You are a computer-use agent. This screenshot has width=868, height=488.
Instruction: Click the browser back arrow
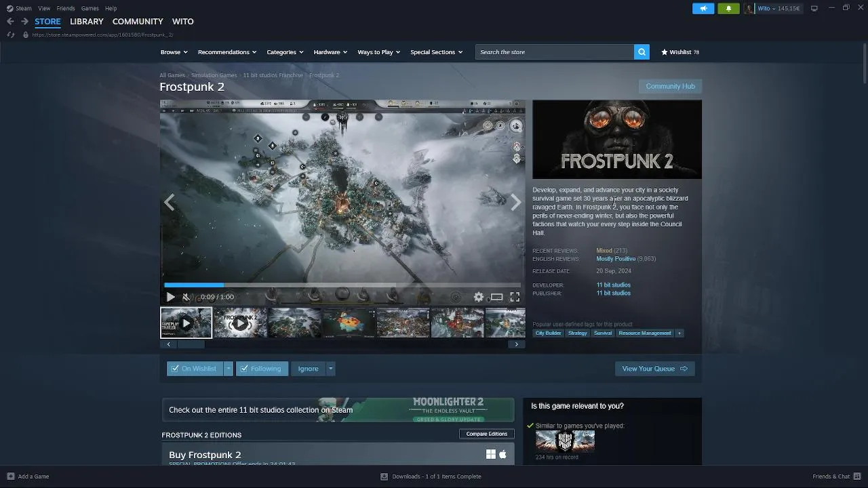10,22
